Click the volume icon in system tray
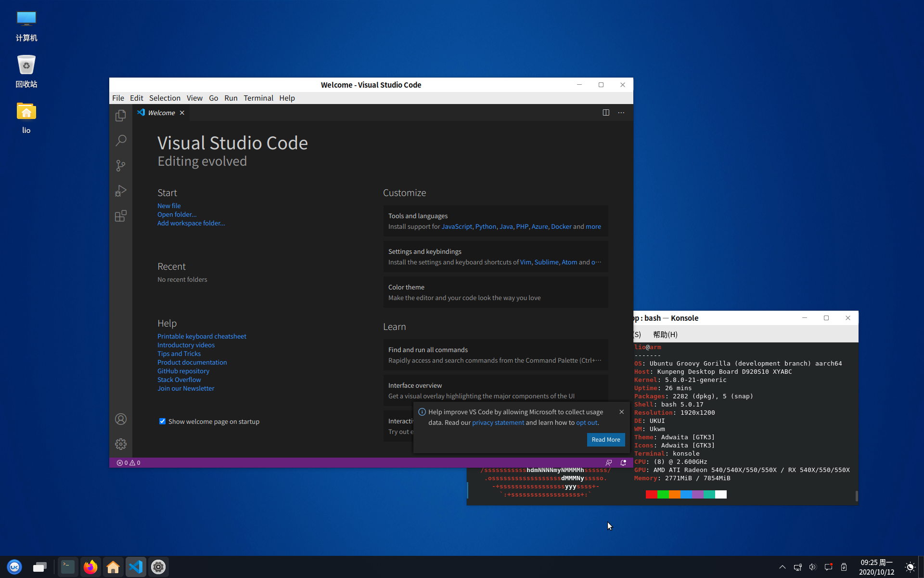Image resolution: width=924 pixels, height=578 pixels. click(x=813, y=567)
